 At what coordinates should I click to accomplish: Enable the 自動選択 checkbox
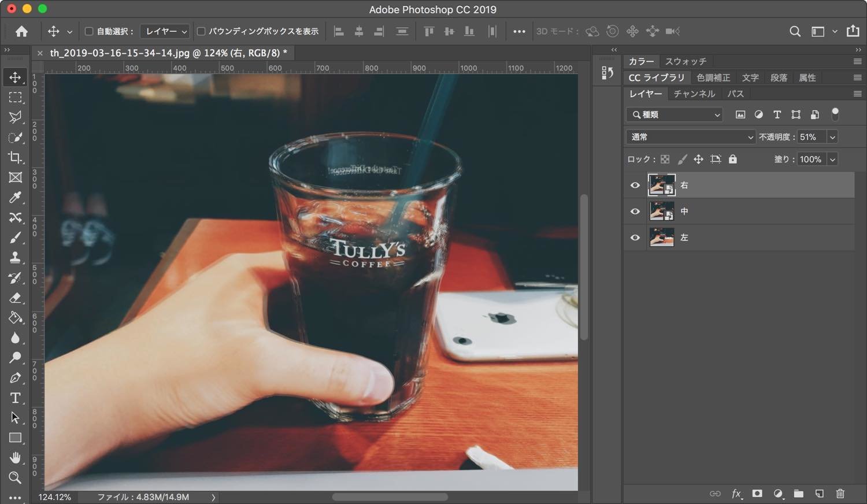click(x=89, y=31)
